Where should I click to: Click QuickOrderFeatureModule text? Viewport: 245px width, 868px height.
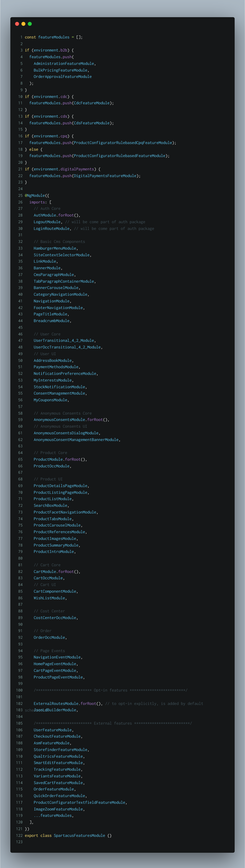click(x=59, y=796)
